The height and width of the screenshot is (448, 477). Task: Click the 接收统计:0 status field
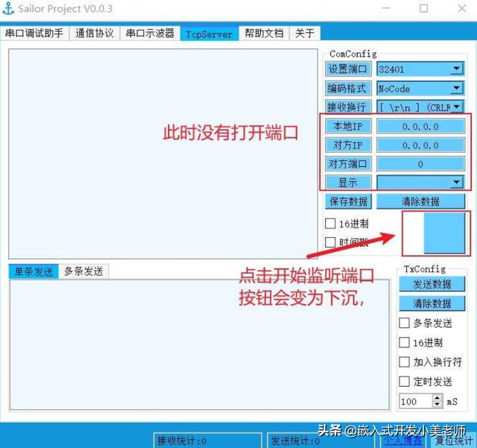[208, 441]
